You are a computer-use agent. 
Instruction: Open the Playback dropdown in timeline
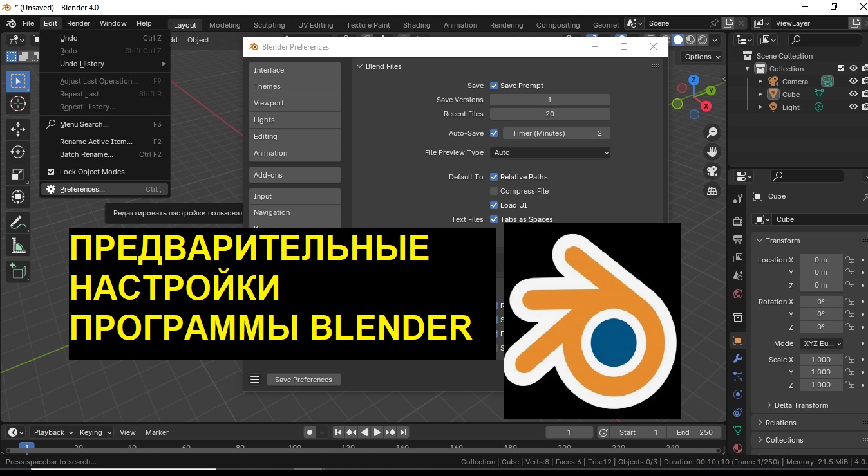tap(53, 432)
